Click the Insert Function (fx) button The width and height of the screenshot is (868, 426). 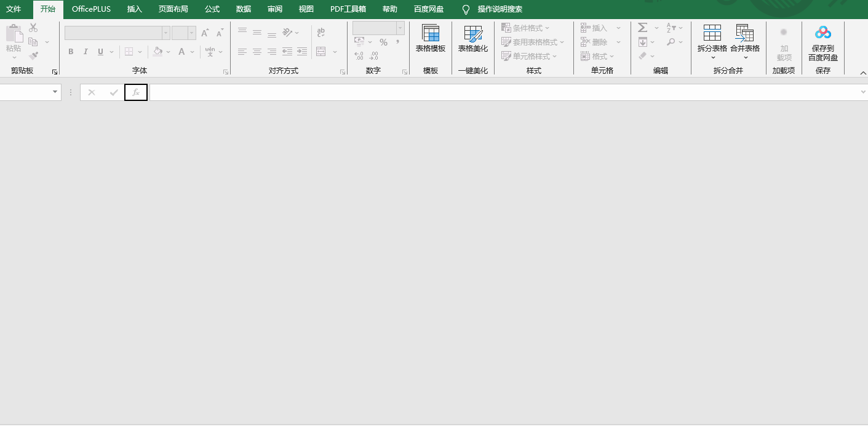(135, 92)
